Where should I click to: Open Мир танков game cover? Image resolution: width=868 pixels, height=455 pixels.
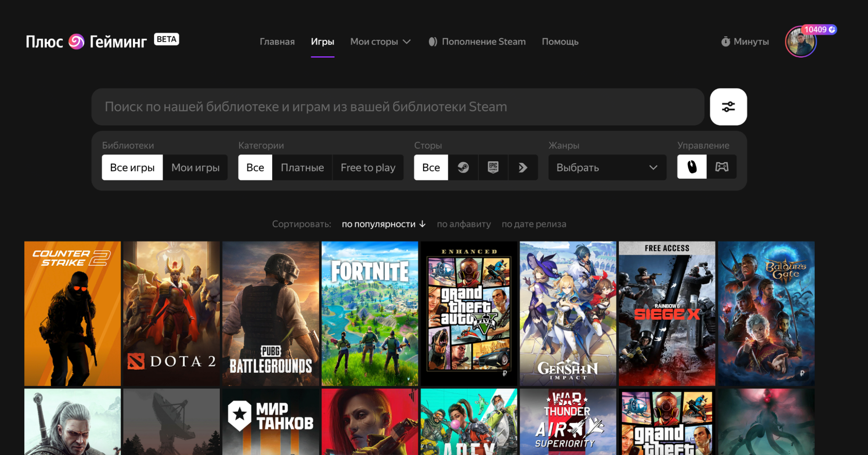[x=270, y=422]
